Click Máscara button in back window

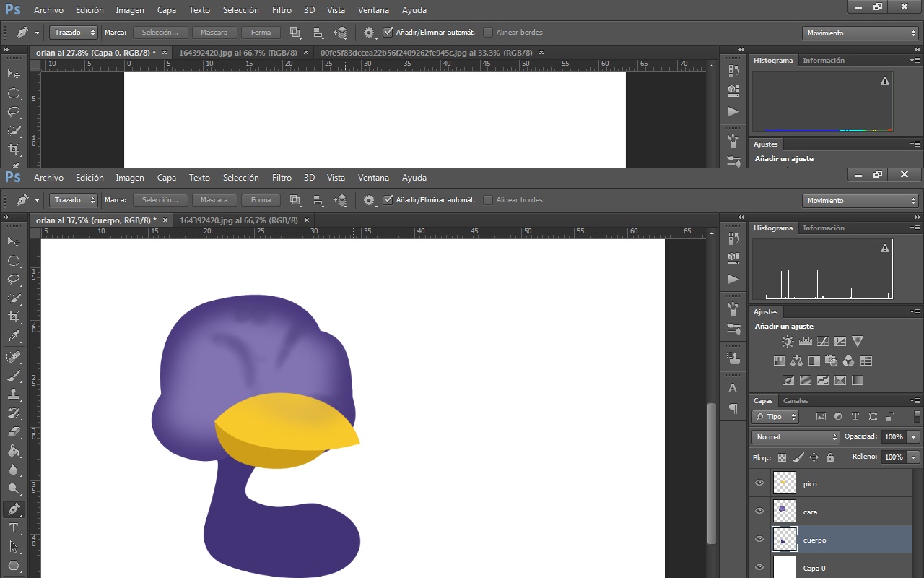pos(214,33)
